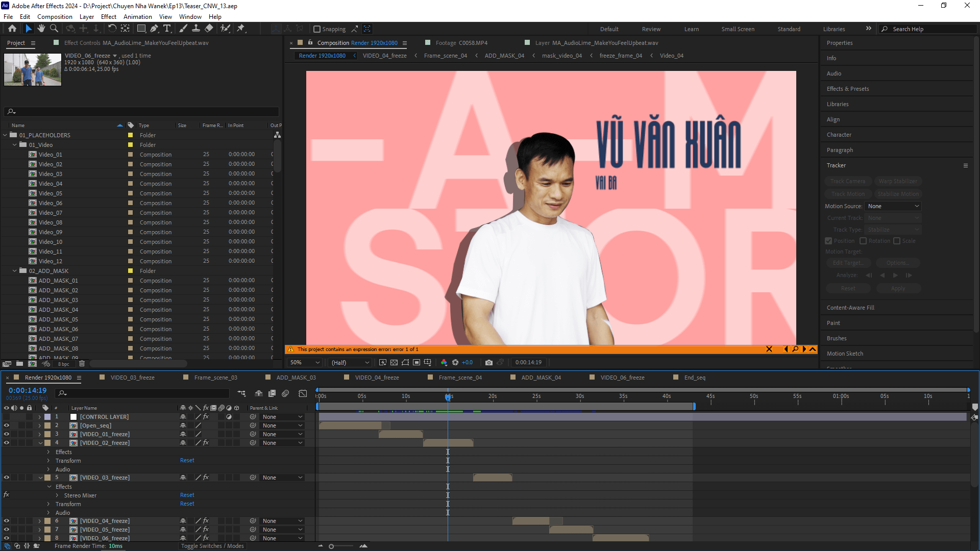
Task: Click the Take Snapshot camera icon
Action: point(488,362)
